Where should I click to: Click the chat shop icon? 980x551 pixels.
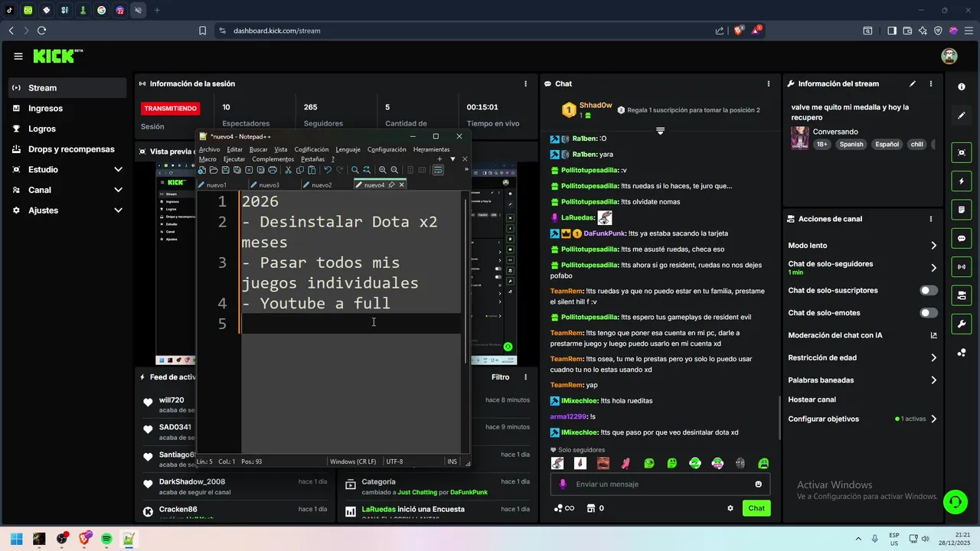(x=590, y=508)
